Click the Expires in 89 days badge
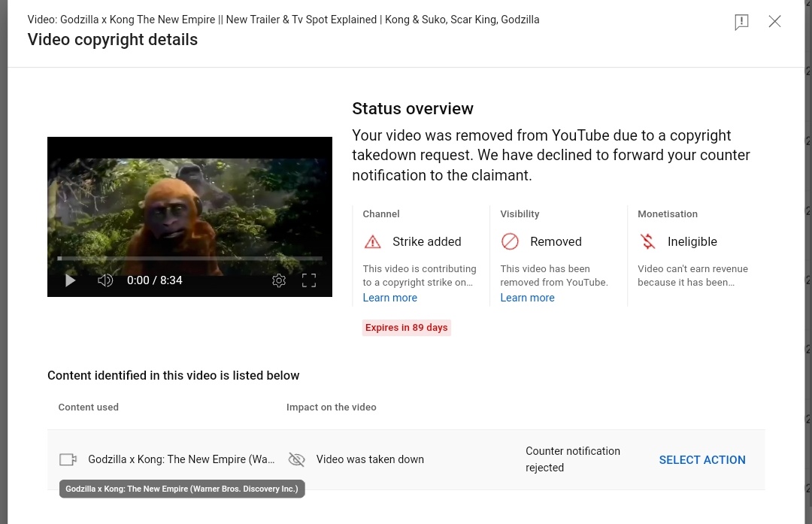 pos(407,328)
